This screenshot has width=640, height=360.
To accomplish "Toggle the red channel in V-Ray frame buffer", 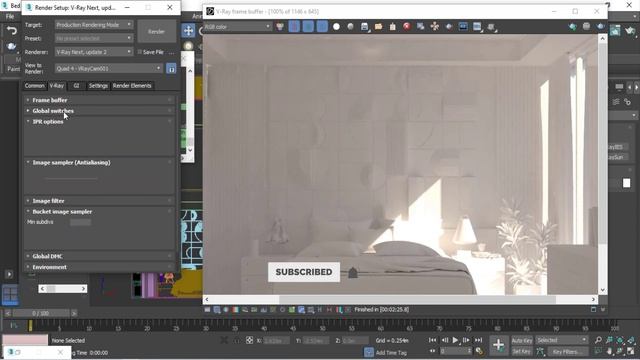I will tap(294, 27).
